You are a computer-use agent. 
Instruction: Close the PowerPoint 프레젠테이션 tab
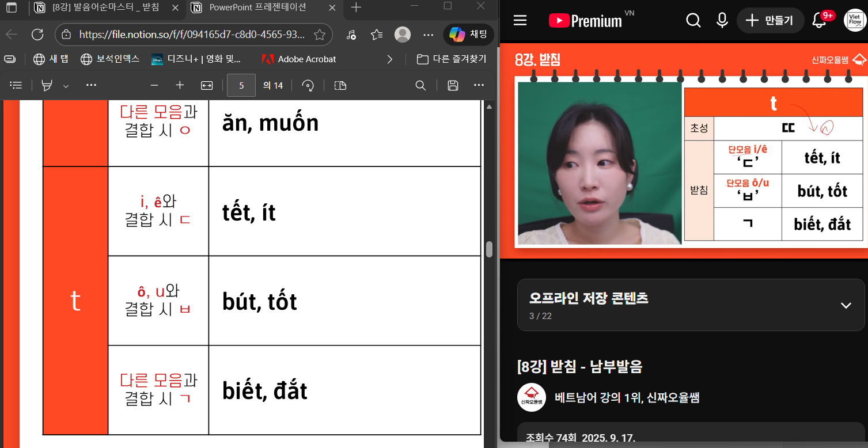pyautogui.click(x=331, y=7)
